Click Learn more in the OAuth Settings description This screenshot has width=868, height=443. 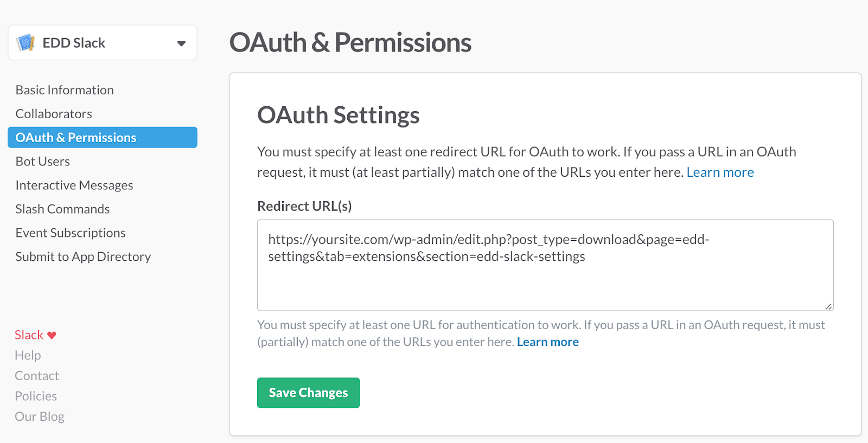pyautogui.click(x=720, y=172)
